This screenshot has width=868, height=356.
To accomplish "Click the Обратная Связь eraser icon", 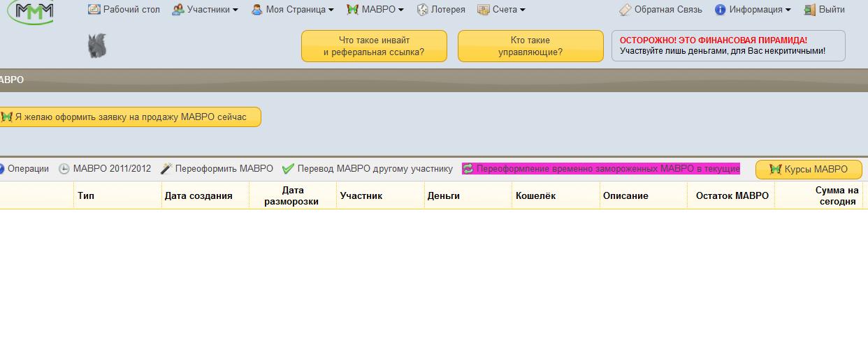I will point(625,10).
